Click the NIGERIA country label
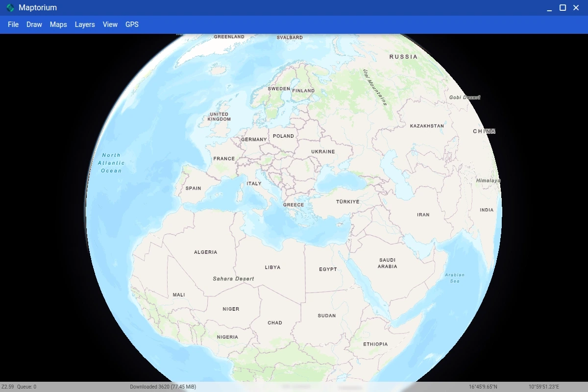This screenshot has width=588, height=392. coord(227,337)
